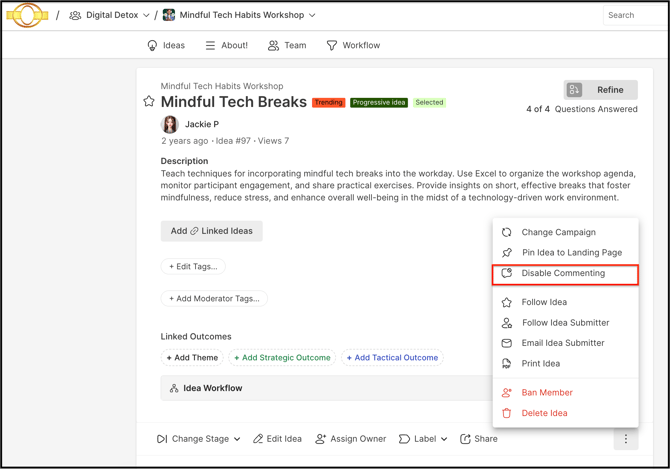670x469 pixels.
Task: Click the three-dot more options icon
Action: coord(626,439)
